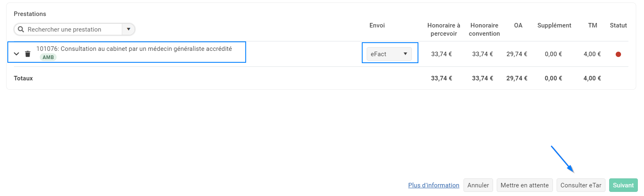Click Mettre en attente
644x196 pixels.
[x=525, y=185]
